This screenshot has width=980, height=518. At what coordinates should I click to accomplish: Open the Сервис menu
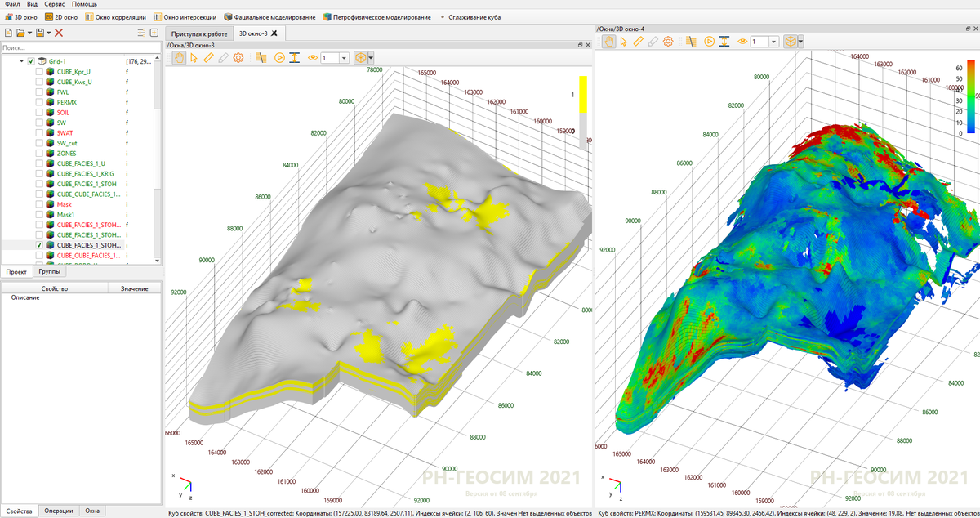(55, 4)
